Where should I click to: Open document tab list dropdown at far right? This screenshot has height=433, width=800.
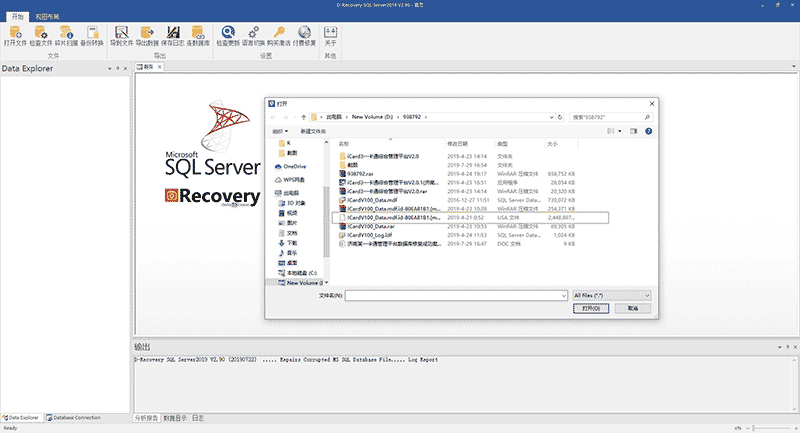click(x=793, y=67)
